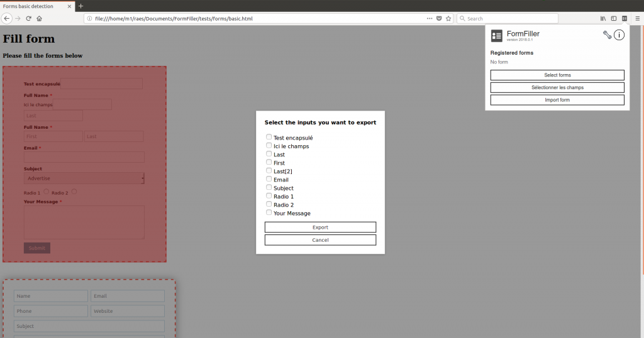The height and width of the screenshot is (338, 644).
Task: Click the Export button
Action: [320, 227]
